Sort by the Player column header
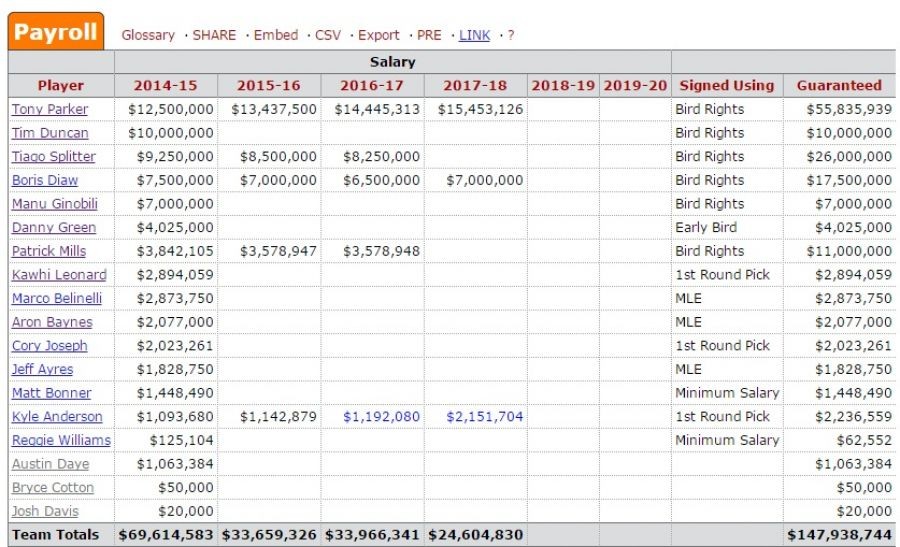 61,86
